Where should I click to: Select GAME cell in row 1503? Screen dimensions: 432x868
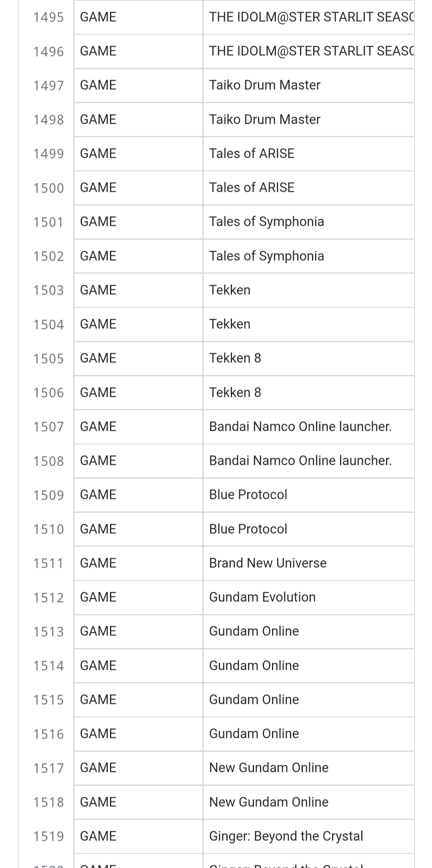(x=138, y=290)
